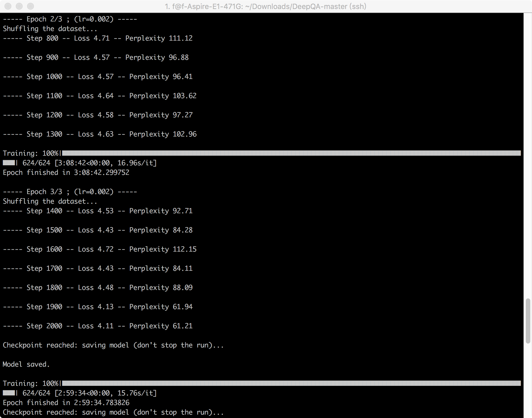Click the '15.76s/it' progress stats line

[80, 393]
